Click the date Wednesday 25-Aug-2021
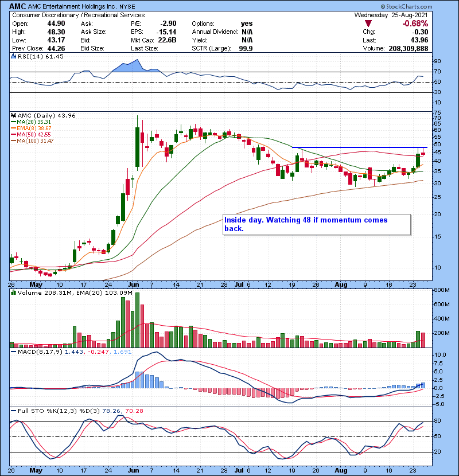Image resolution: width=459 pixels, height=476 pixels. pyautogui.click(x=391, y=15)
